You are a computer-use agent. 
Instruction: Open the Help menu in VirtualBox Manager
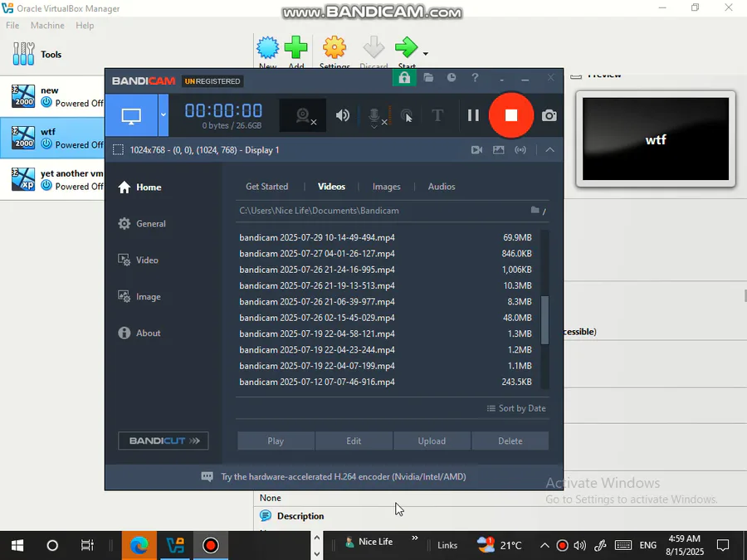coord(85,25)
